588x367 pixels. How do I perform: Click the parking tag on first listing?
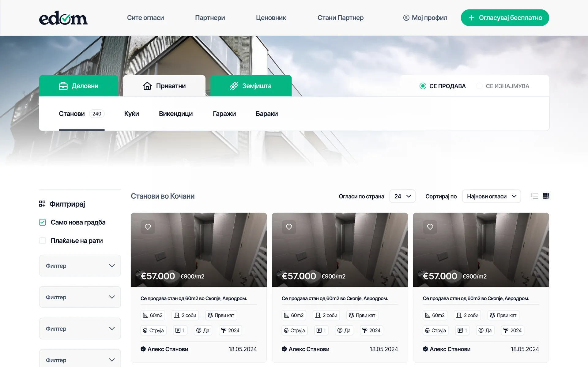pyautogui.click(x=180, y=330)
